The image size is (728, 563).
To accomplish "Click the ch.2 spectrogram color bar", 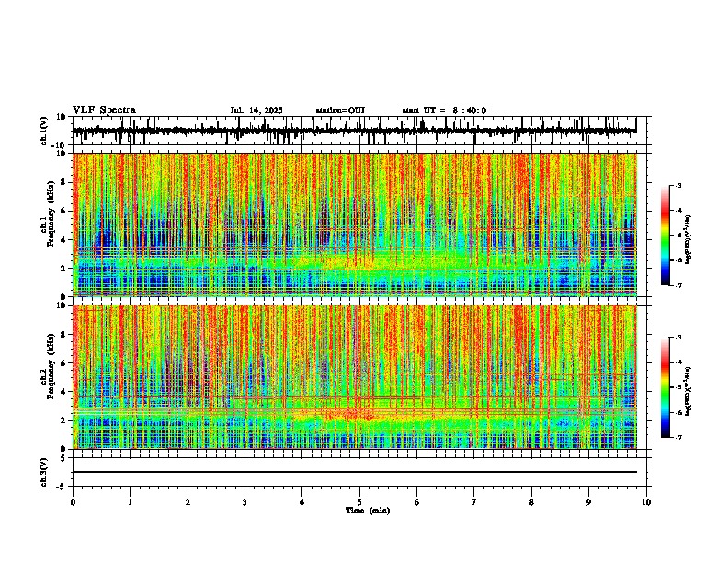I will tap(665, 387).
